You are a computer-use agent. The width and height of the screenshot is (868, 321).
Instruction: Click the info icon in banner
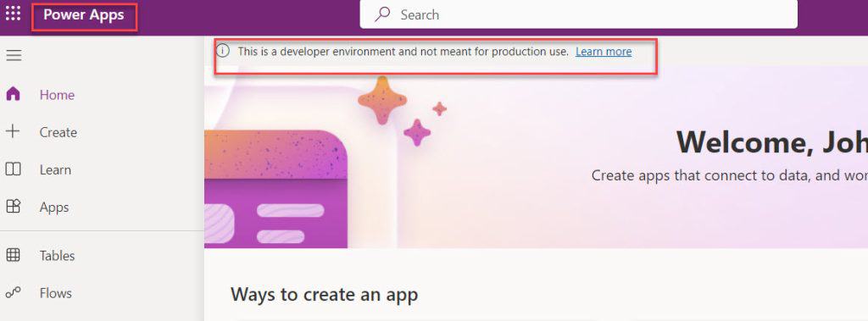point(223,51)
